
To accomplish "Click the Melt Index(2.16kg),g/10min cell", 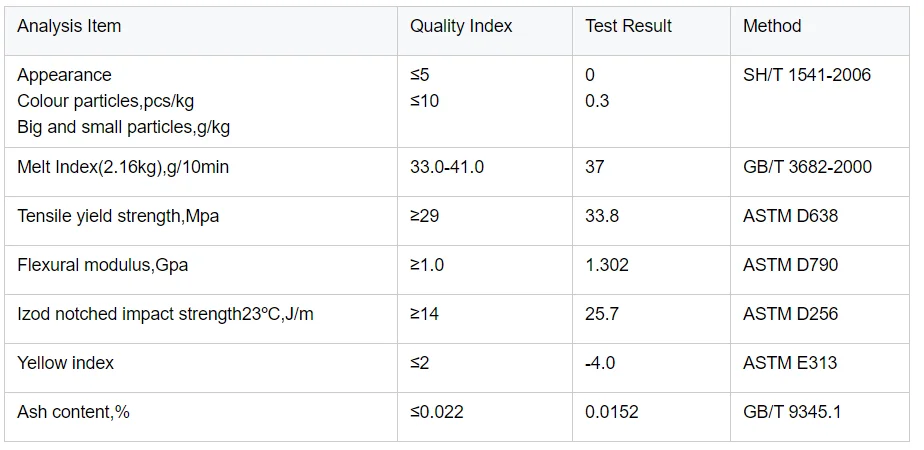I will pos(123,167).
